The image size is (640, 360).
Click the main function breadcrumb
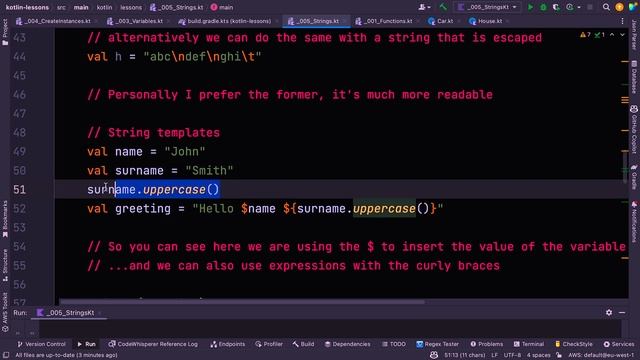point(222,7)
